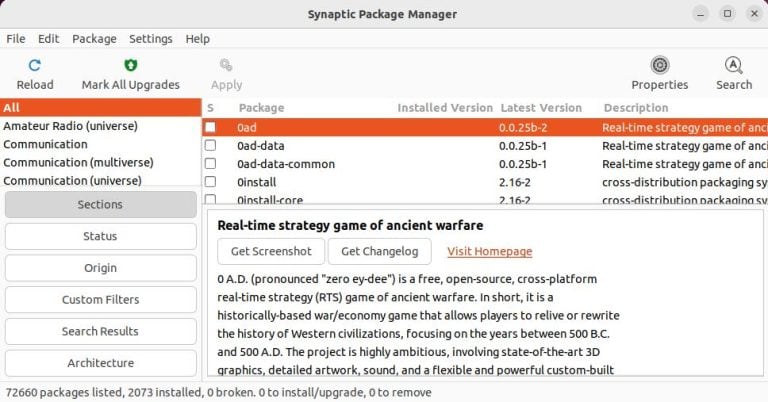Select the Amateur Radio (universe) section
Image resolution: width=768 pixels, height=402 pixels.
pos(70,126)
